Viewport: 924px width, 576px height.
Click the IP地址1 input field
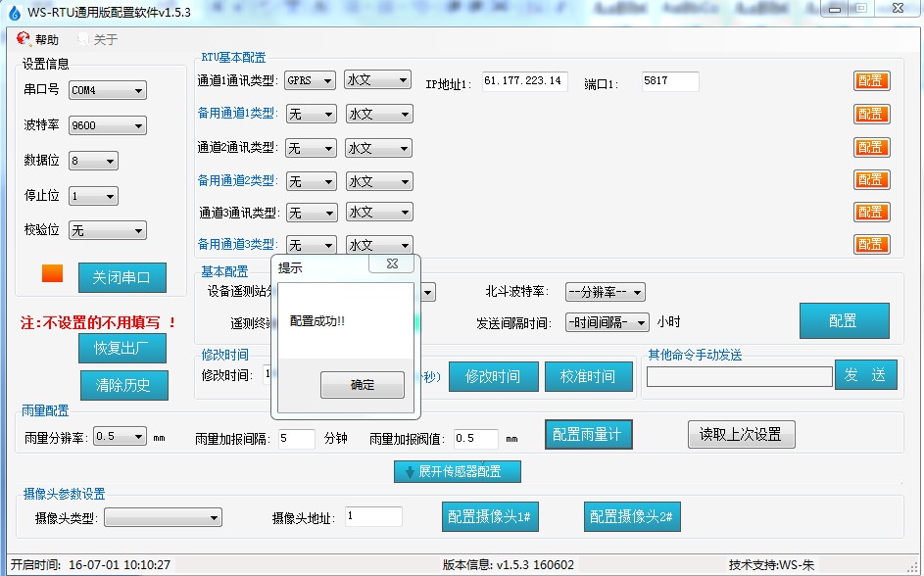pos(524,81)
